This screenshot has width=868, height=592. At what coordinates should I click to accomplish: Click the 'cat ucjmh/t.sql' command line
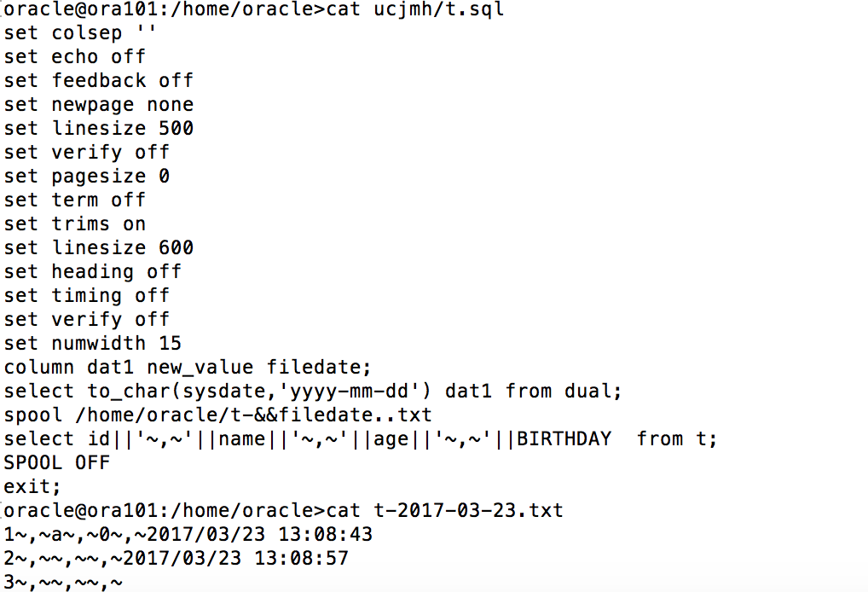(254, 9)
